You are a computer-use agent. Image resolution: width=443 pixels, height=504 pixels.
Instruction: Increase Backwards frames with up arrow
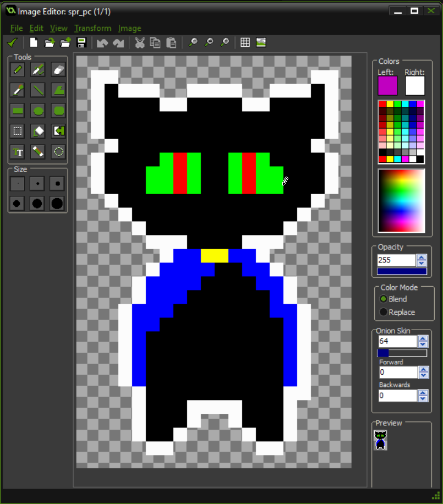point(423,393)
